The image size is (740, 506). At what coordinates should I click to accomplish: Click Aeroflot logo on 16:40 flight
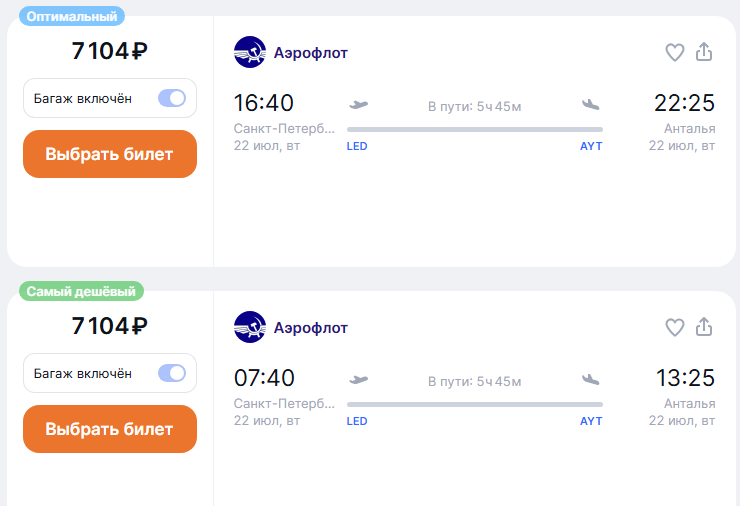pos(250,52)
